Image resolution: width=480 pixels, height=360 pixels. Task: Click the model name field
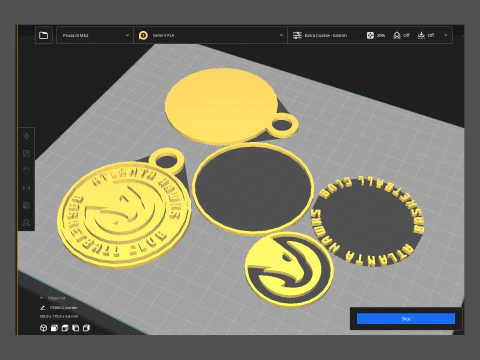(63, 307)
